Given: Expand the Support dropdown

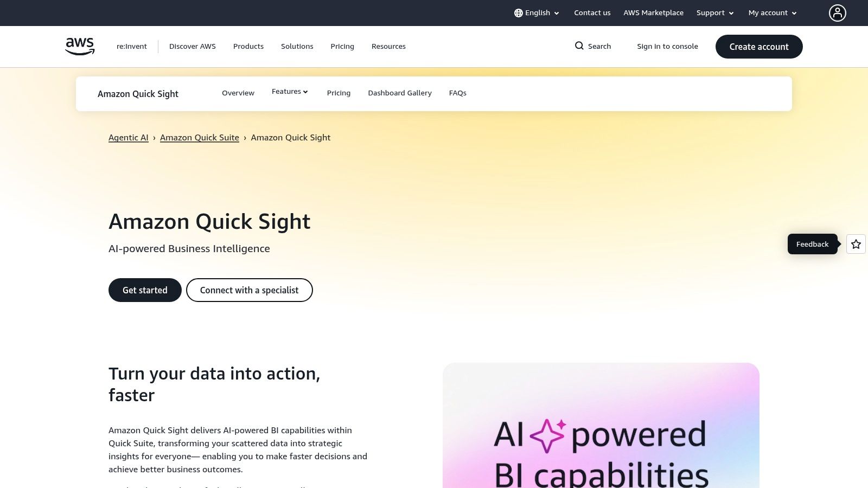Looking at the screenshot, I should tap(715, 13).
